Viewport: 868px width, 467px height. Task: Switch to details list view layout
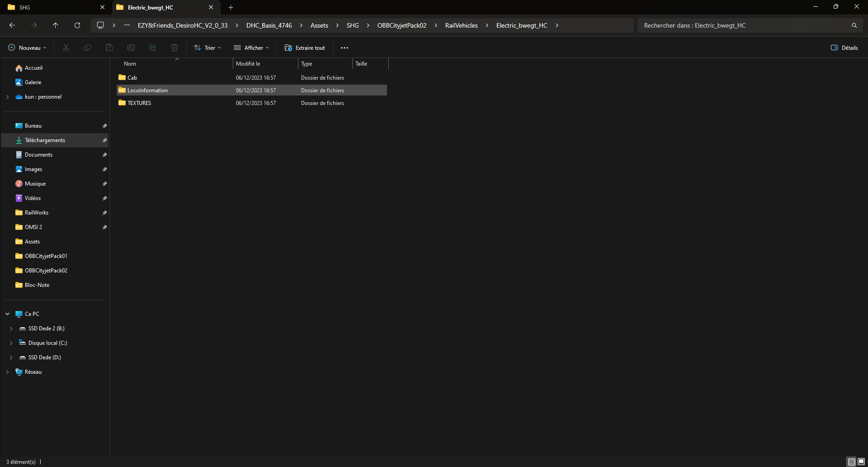pyautogui.click(x=852, y=462)
